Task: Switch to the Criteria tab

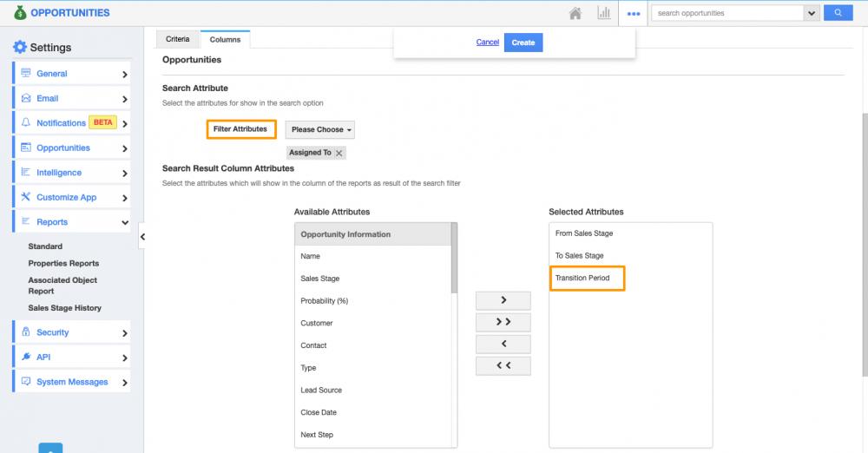Action: click(x=177, y=40)
